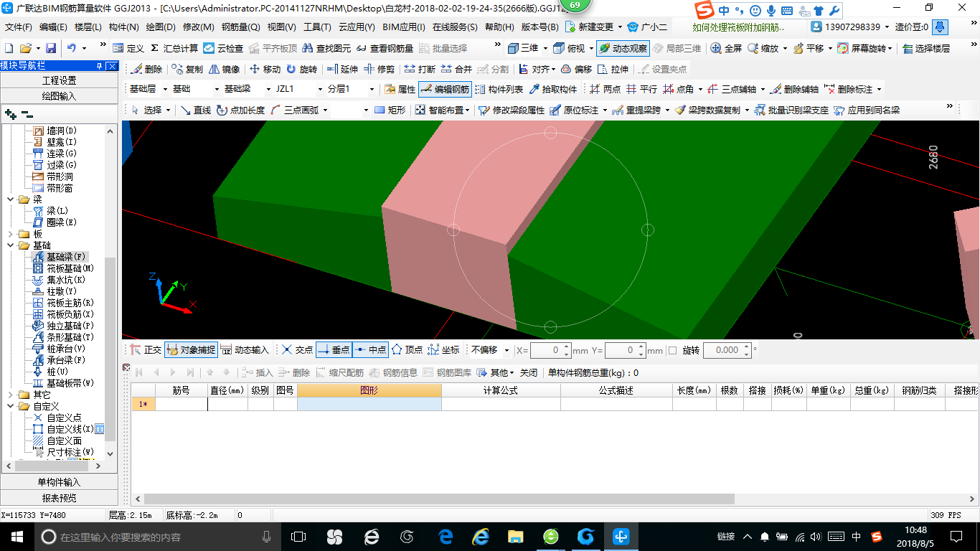Click the X coordinate input field

tap(546, 350)
